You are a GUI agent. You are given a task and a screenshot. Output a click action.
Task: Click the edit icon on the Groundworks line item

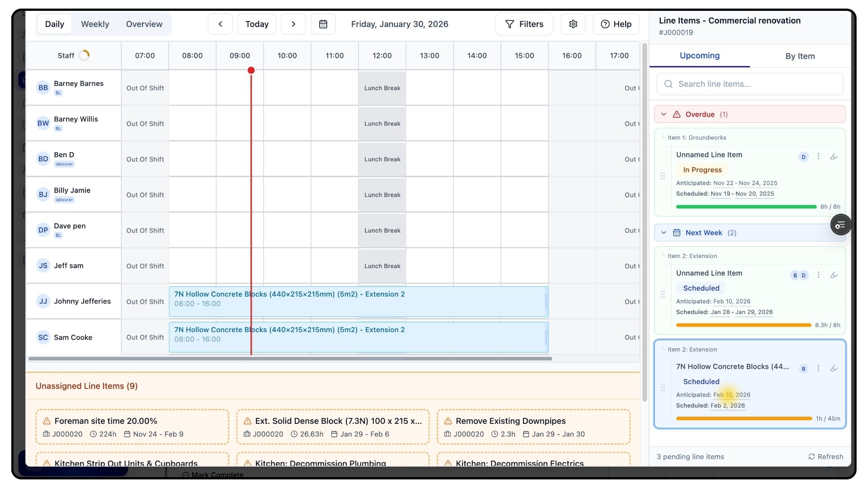click(x=834, y=157)
